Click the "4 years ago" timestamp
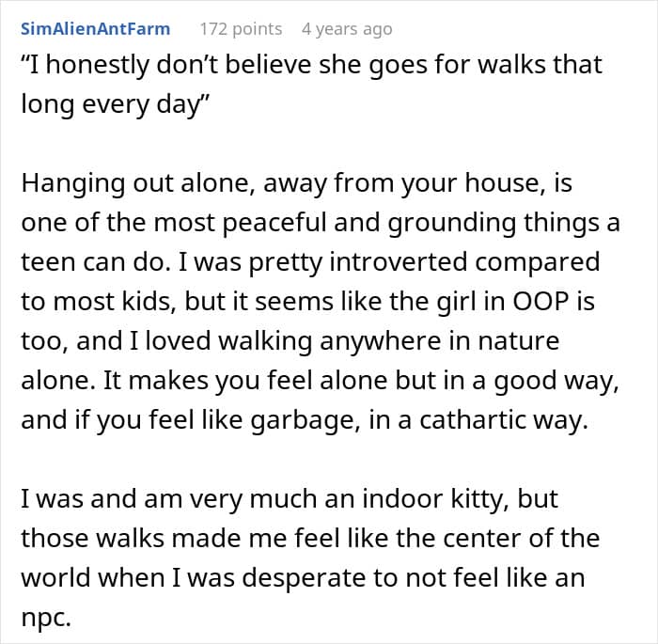The image size is (658, 644). 346,28
